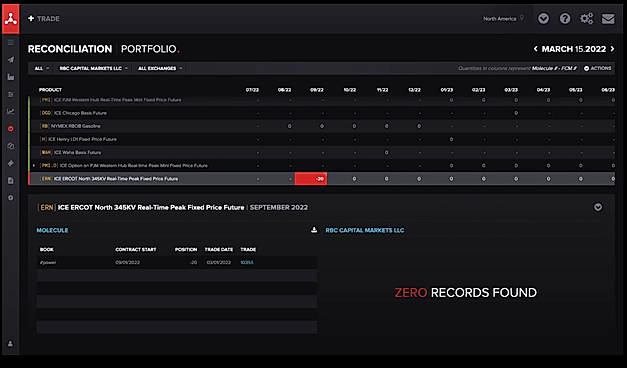Click the 09/01/2022 contract start cell
The height and width of the screenshot is (368, 627).
point(128,262)
